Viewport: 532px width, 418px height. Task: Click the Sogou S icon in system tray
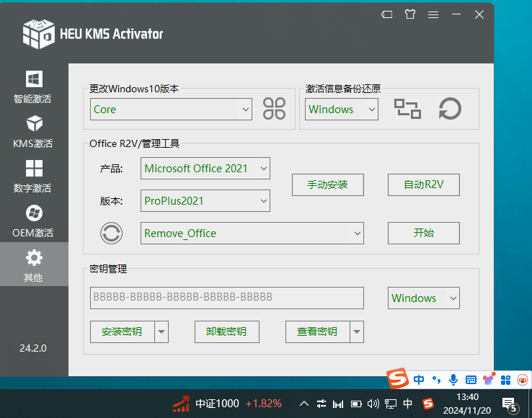tap(428, 404)
